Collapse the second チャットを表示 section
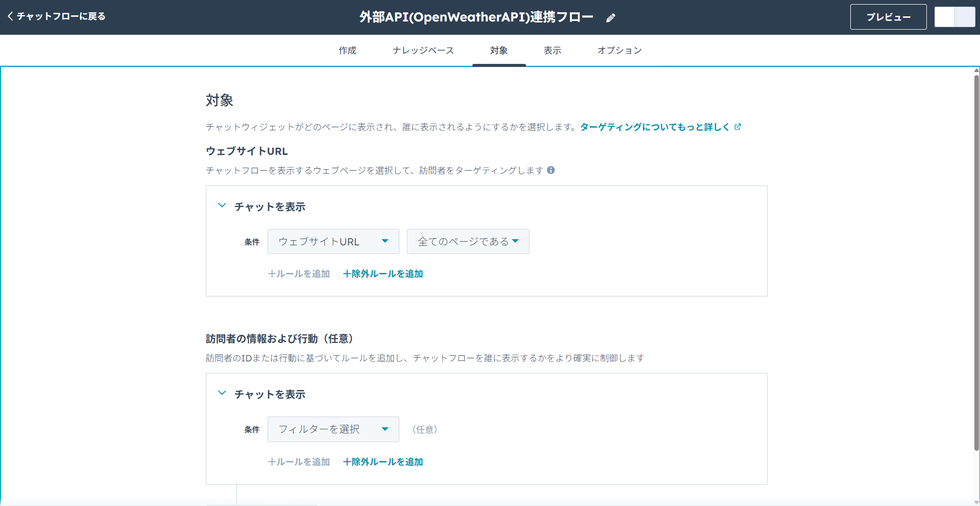This screenshot has width=980, height=506. (x=222, y=393)
